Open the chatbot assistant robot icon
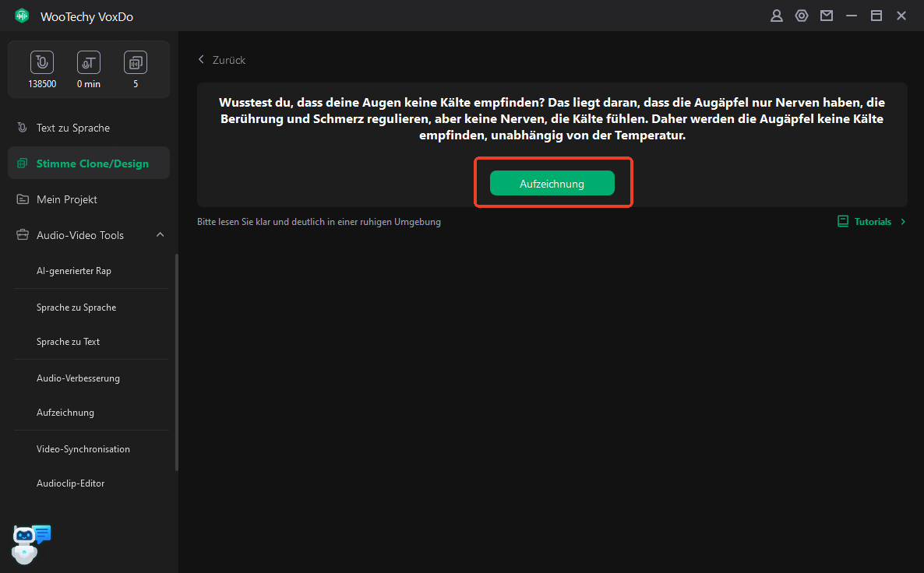Image resolution: width=924 pixels, height=573 pixels. pyautogui.click(x=30, y=543)
